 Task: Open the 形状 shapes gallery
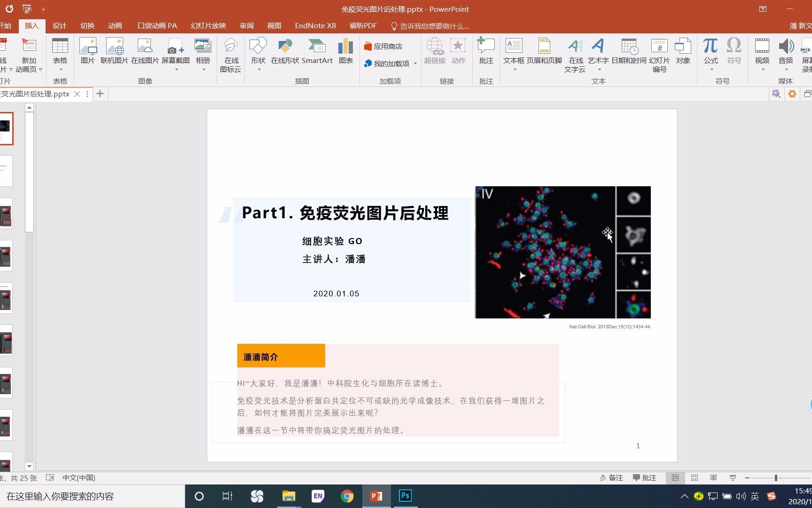coord(258,51)
